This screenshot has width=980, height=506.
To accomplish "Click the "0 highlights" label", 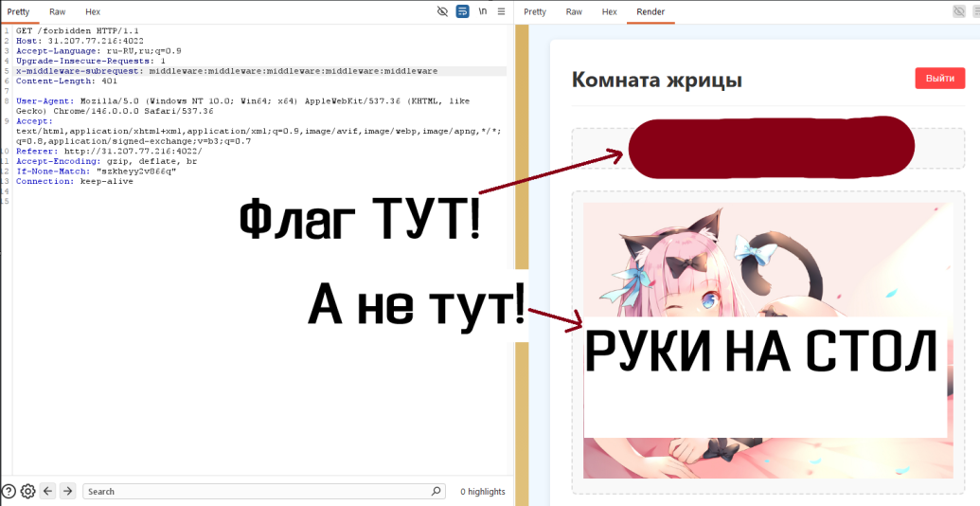I will [x=483, y=492].
